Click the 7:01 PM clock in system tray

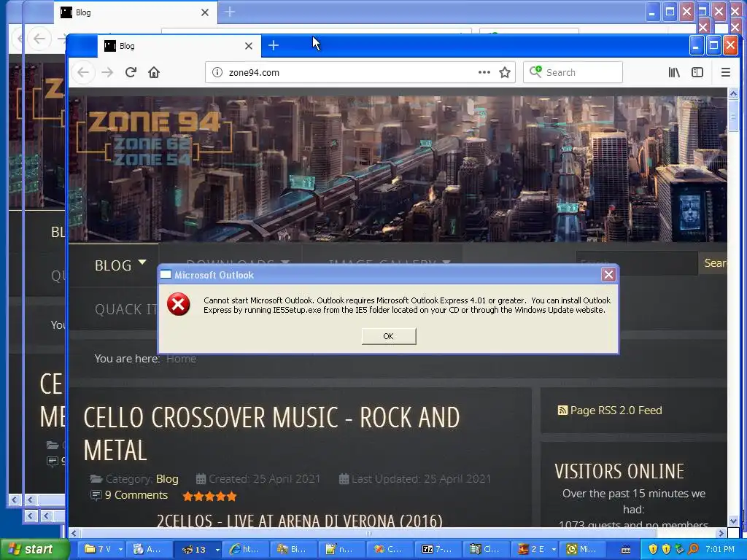[x=720, y=550]
